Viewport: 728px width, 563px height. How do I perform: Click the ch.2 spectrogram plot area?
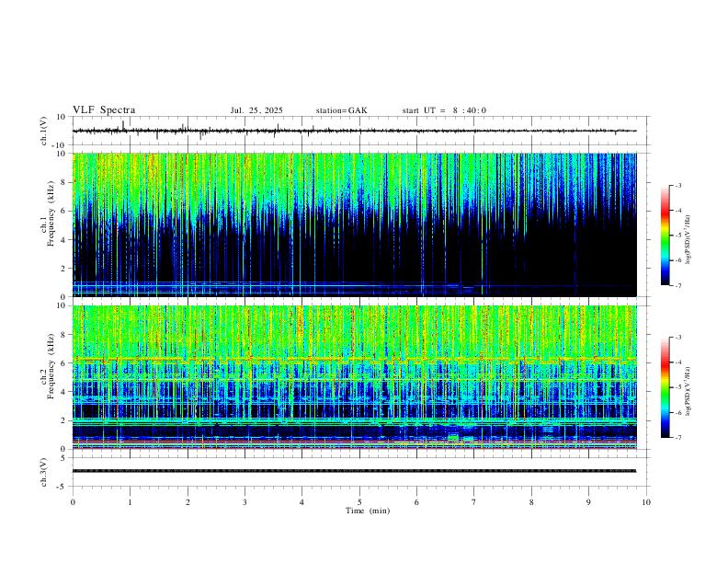coord(355,377)
